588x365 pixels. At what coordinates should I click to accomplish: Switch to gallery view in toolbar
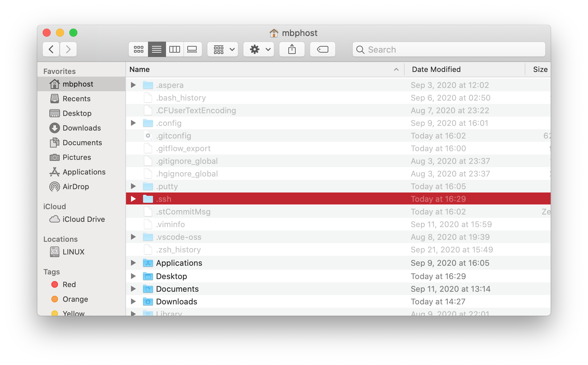[192, 50]
